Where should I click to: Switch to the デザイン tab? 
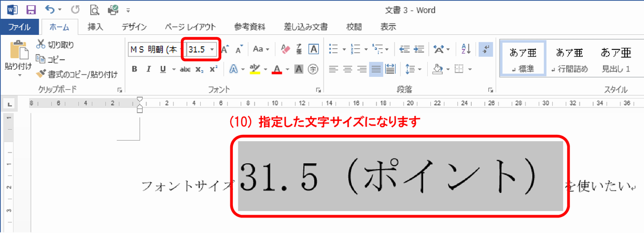pyautogui.click(x=134, y=26)
